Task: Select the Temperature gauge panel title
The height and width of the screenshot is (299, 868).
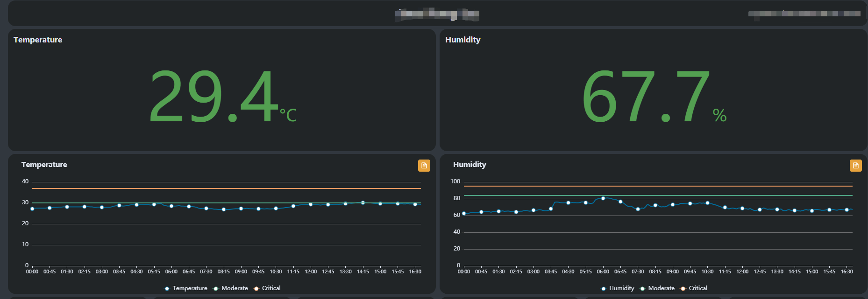Action: click(x=38, y=40)
